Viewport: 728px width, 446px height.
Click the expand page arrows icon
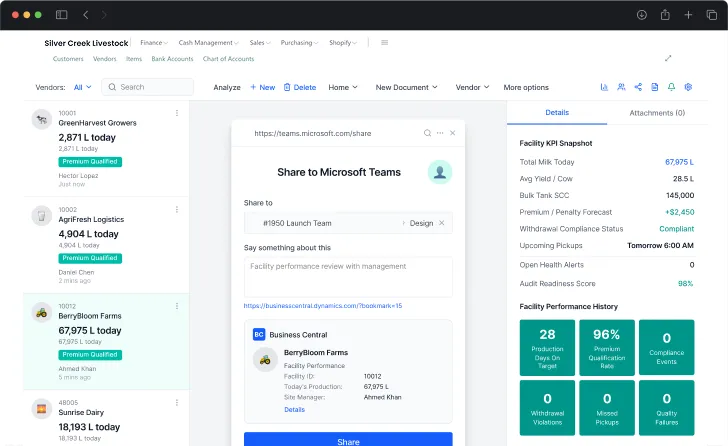[x=668, y=58]
